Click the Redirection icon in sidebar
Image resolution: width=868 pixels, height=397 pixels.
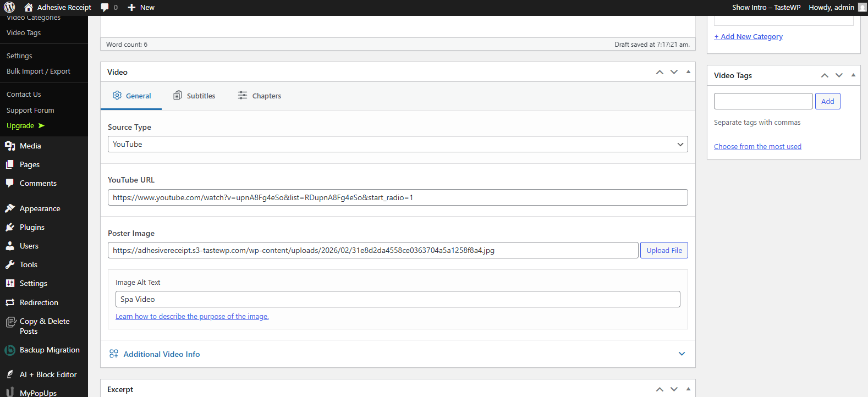10,302
